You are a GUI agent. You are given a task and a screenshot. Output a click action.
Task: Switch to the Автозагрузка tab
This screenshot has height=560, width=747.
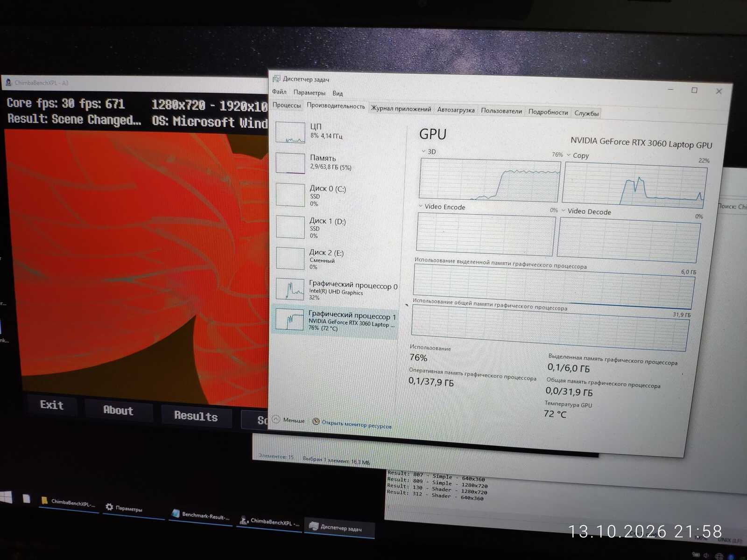[456, 110]
